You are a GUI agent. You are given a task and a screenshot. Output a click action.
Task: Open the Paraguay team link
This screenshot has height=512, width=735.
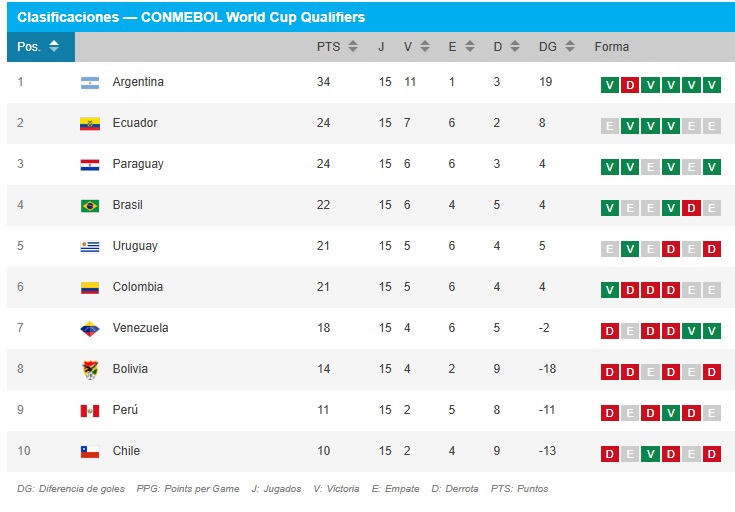click(138, 164)
